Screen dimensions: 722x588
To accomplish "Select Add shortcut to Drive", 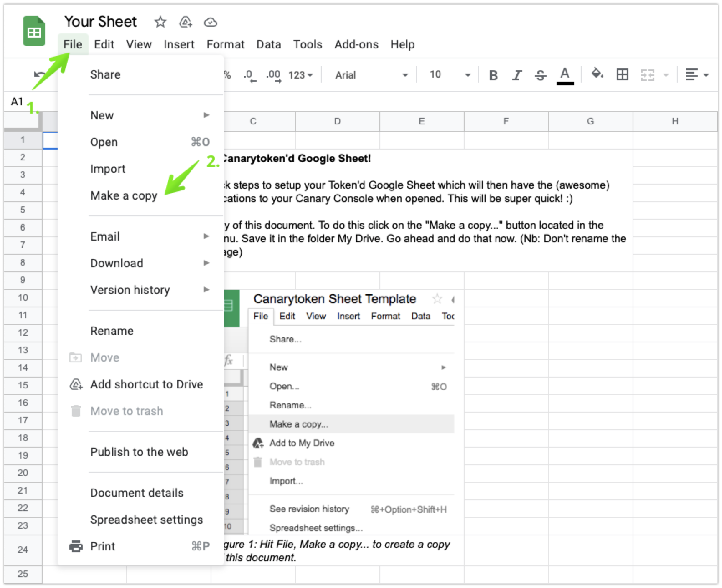I will click(x=141, y=384).
